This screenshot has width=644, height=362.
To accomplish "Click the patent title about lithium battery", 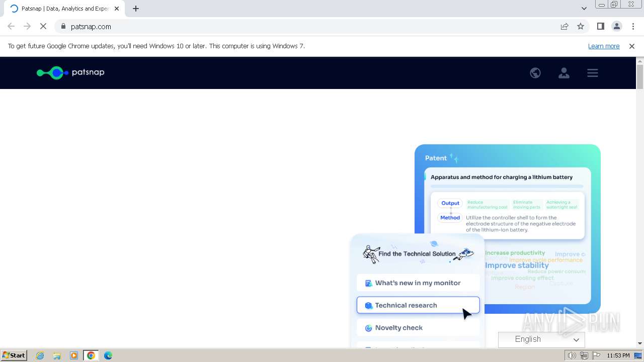I will (x=502, y=177).
